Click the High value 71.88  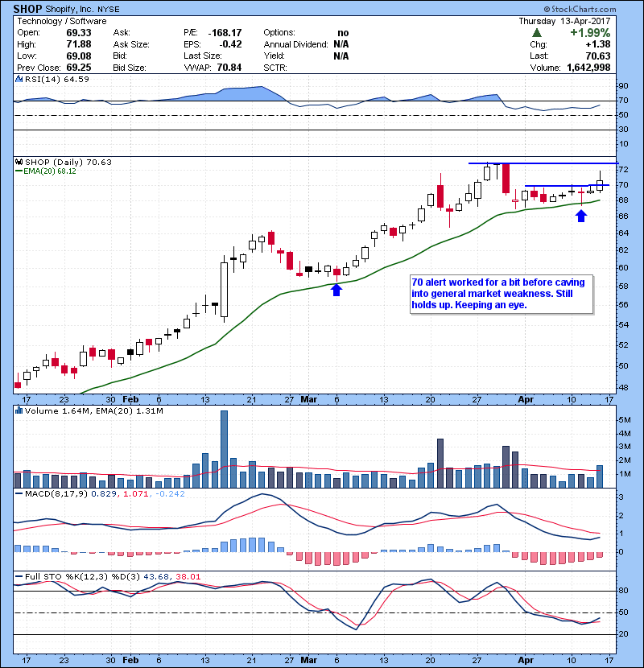tap(79, 44)
